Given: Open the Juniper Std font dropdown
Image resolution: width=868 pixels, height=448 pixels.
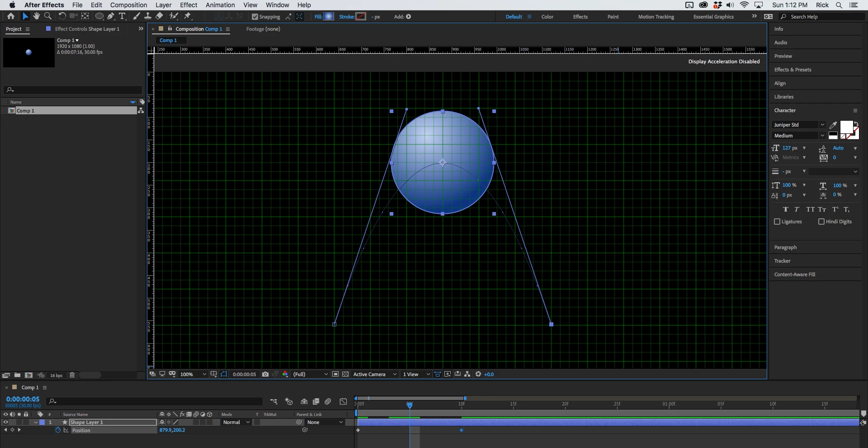Looking at the screenshot, I should pos(799,125).
